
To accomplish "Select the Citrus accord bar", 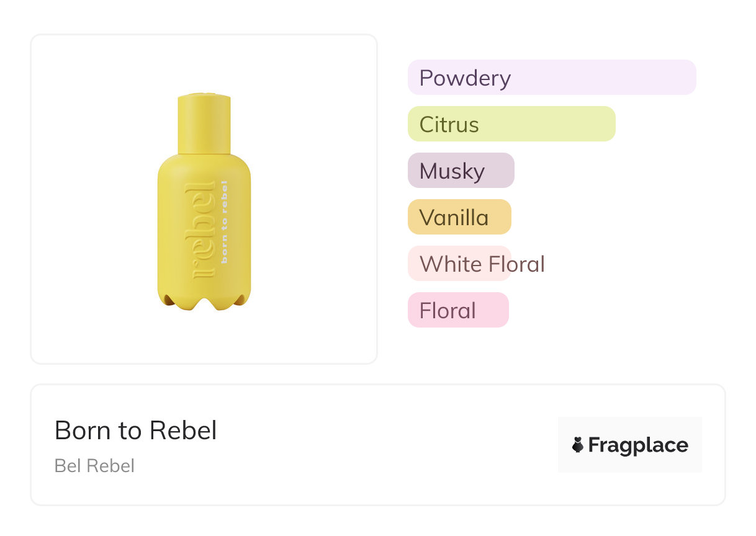I will tap(511, 124).
